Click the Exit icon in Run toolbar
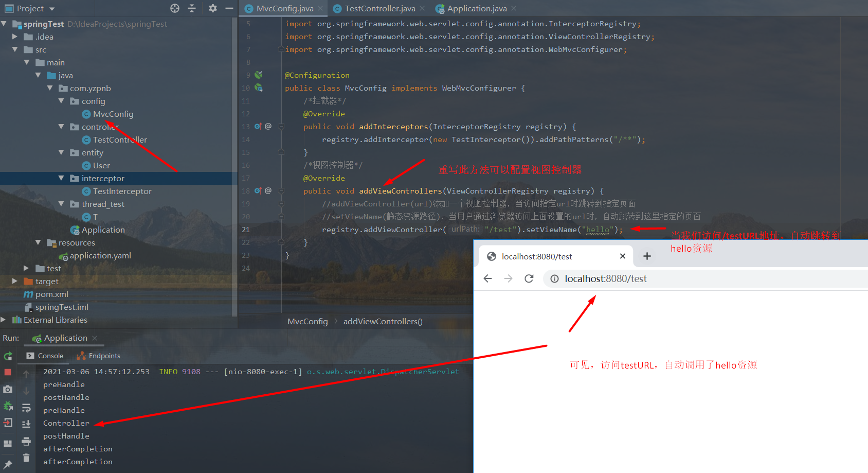 (x=8, y=423)
